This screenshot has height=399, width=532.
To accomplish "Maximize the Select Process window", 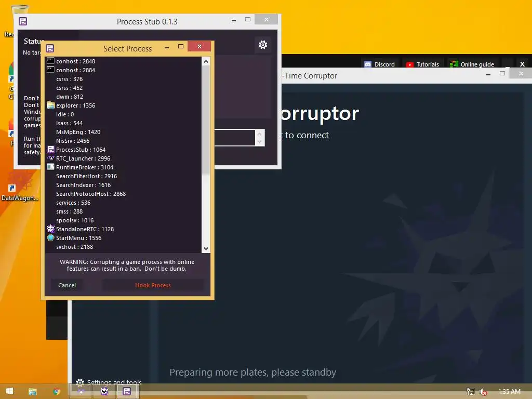I will click(181, 46).
